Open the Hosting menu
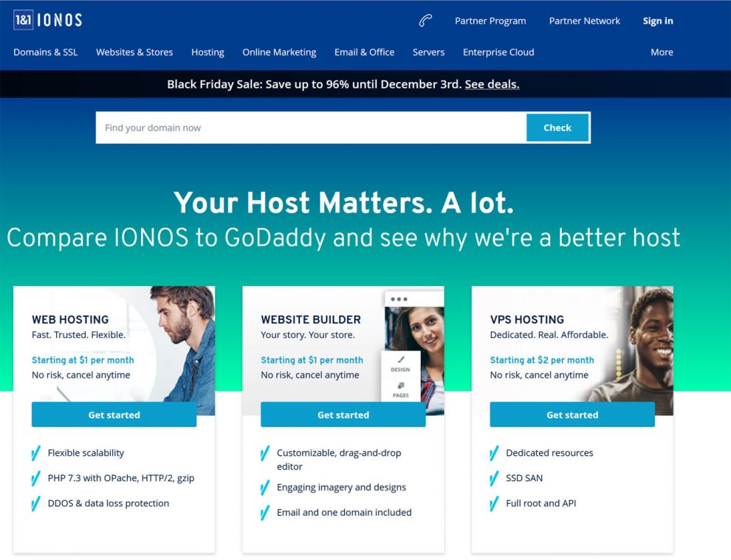731x560 pixels. 207,52
